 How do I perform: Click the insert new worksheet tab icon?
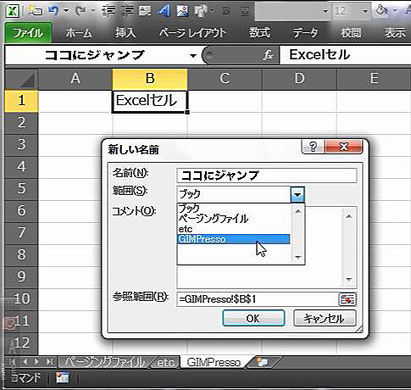click(x=262, y=362)
